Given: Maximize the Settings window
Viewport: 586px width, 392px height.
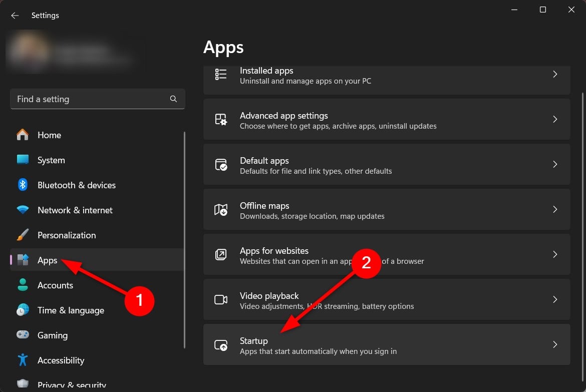Looking at the screenshot, I should click(x=542, y=10).
